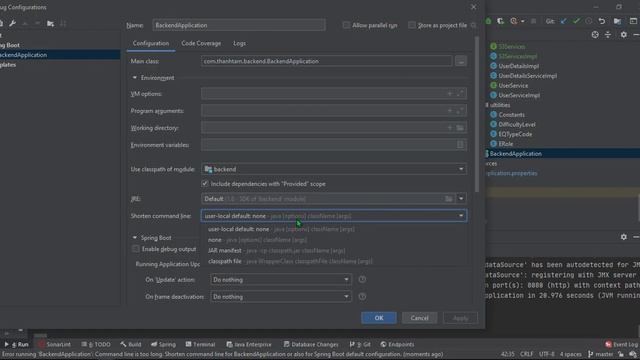Expand the VM options field editor

coord(461,94)
